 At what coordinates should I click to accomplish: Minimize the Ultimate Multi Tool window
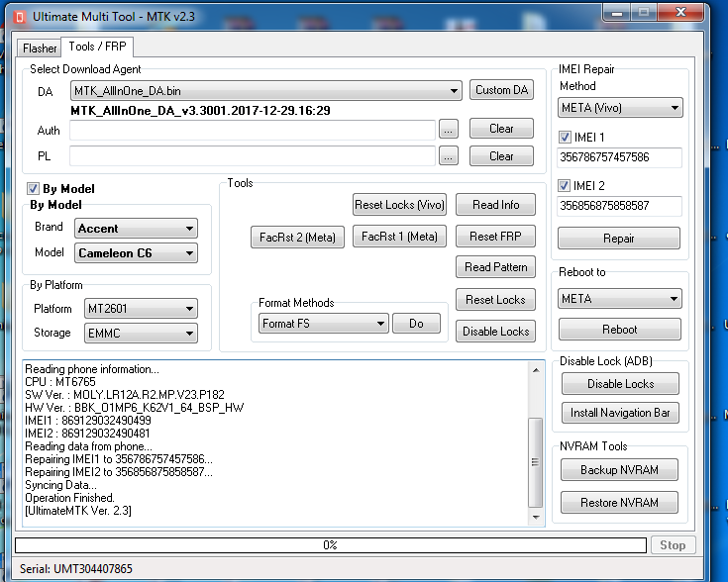(x=617, y=13)
